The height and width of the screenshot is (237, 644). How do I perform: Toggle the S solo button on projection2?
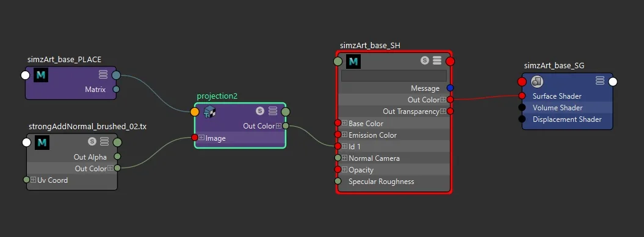coord(259,111)
